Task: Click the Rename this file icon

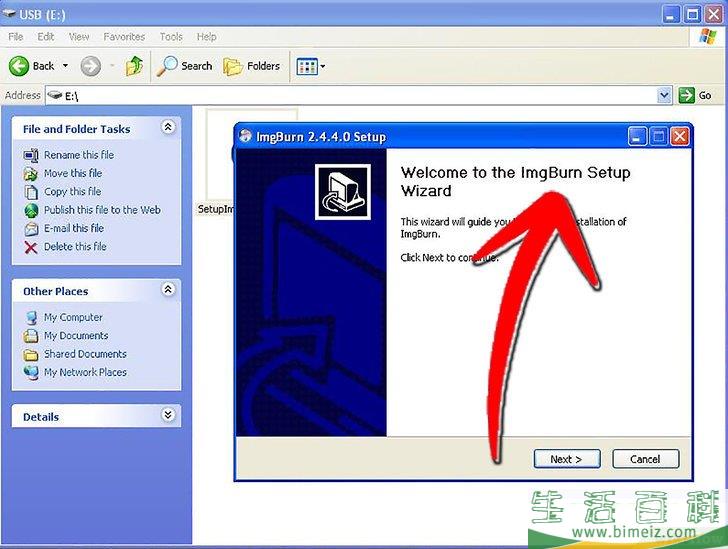Action: click(x=31, y=155)
